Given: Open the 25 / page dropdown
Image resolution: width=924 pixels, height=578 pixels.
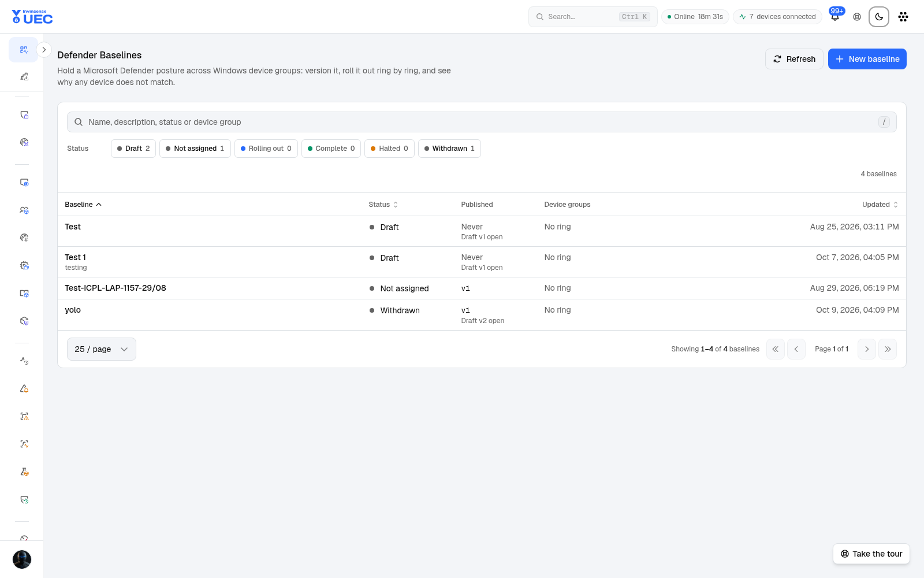Looking at the screenshot, I should click(x=102, y=349).
